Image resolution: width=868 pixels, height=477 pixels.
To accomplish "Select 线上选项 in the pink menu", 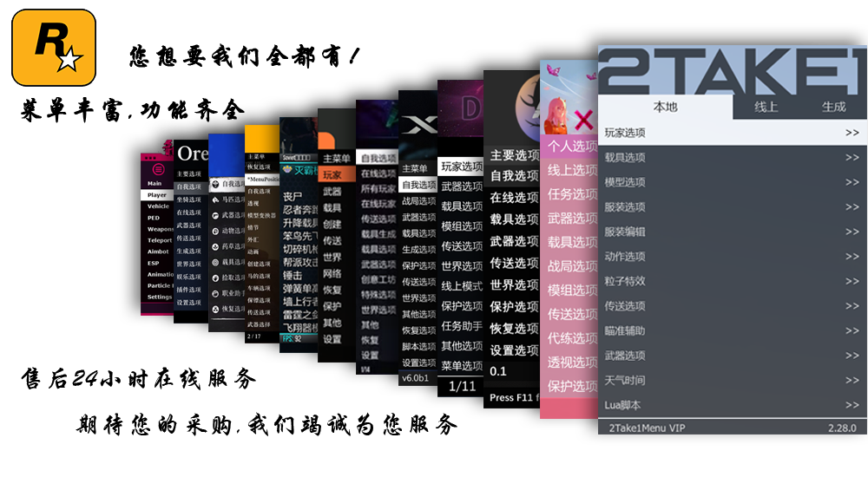I will pyautogui.click(x=569, y=170).
